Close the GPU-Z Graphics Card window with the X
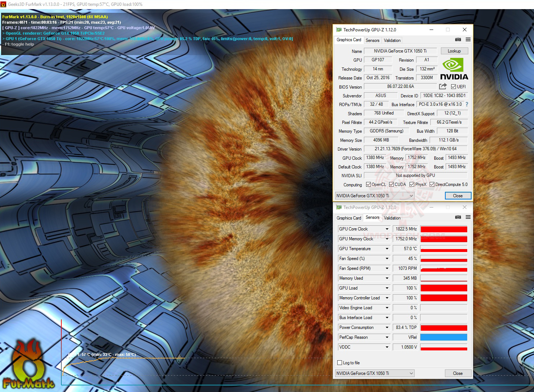Image resolution: width=534 pixels, height=392 pixels. click(x=464, y=30)
